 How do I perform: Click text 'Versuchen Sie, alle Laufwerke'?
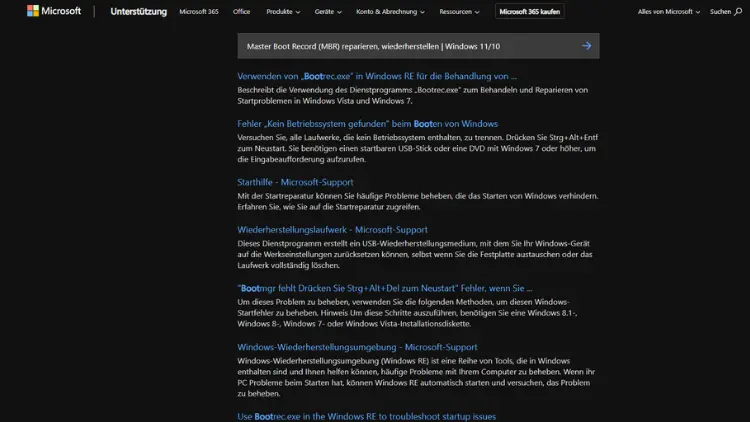click(x=418, y=148)
